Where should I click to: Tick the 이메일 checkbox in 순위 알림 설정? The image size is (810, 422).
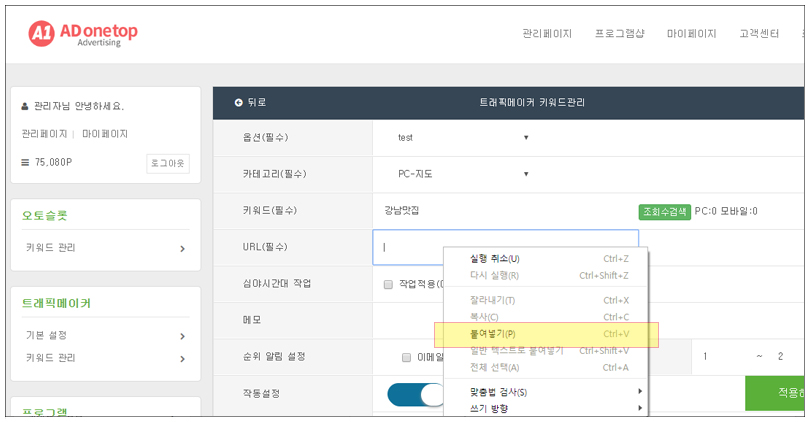[x=406, y=357]
